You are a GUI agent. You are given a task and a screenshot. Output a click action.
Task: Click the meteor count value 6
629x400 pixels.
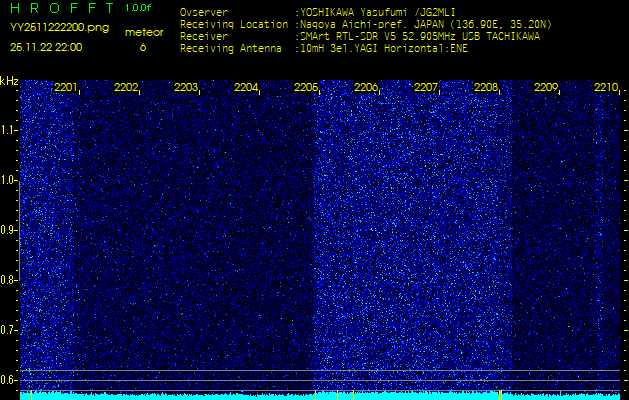pyautogui.click(x=143, y=47)
